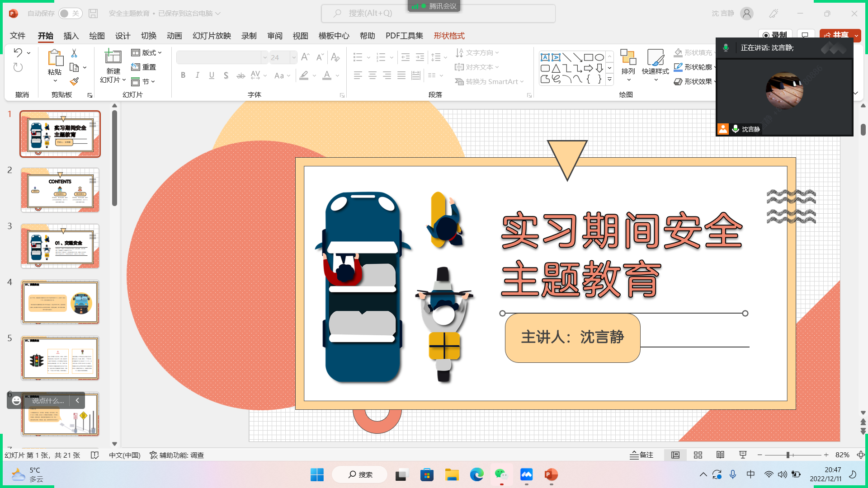Click the zoom slider handle
The height and width of the screenshot is (488, 868).
[788, 455]
